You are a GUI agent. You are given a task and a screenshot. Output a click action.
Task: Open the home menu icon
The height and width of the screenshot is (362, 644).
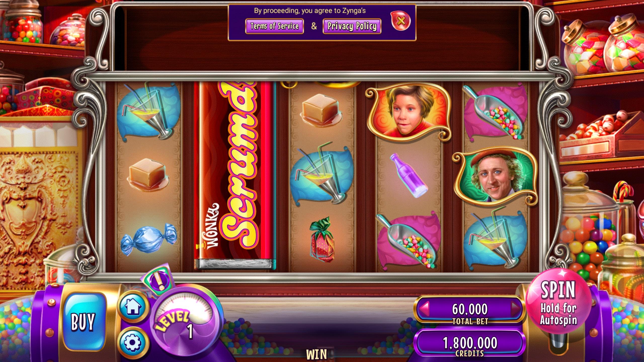133,307
